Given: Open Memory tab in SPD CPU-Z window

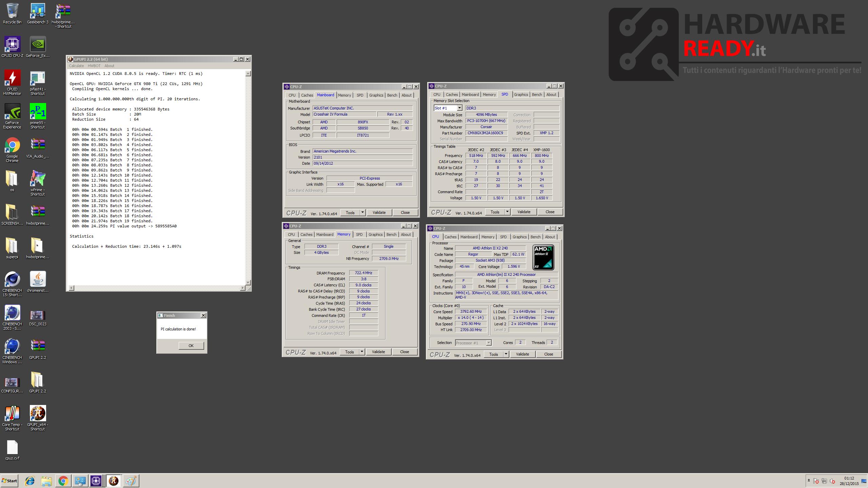Looking at the screenshot, I should pos(489,95).
